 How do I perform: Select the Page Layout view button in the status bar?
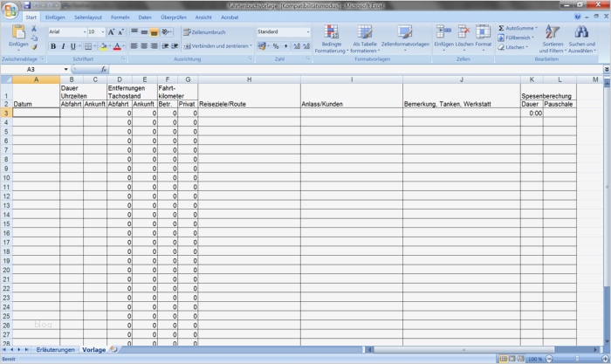512,359
